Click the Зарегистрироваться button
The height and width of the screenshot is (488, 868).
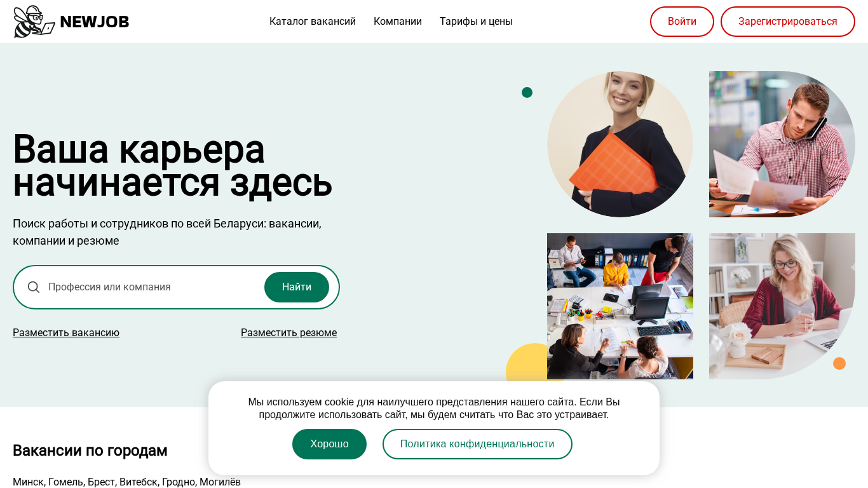point(788,22)
